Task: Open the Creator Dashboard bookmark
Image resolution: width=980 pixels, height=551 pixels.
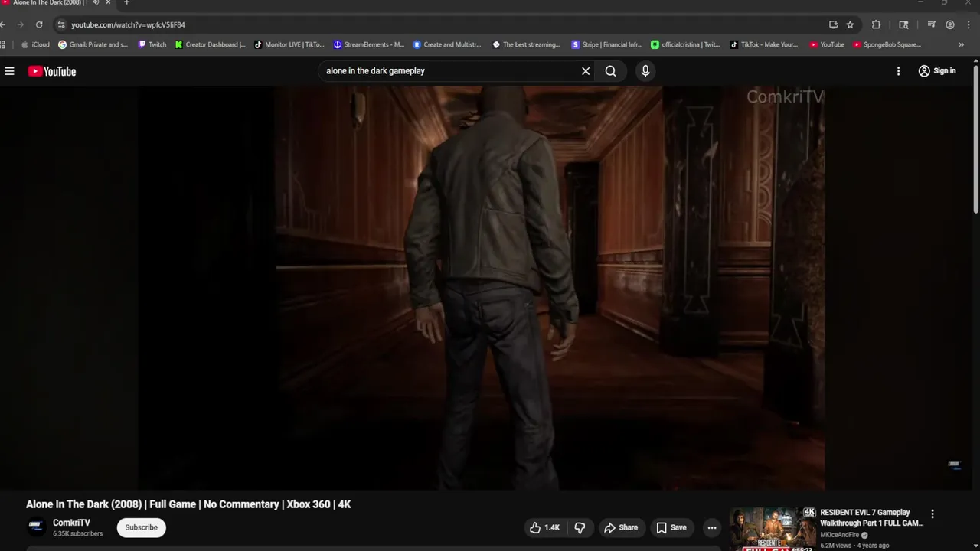Action: pos(210,44)
